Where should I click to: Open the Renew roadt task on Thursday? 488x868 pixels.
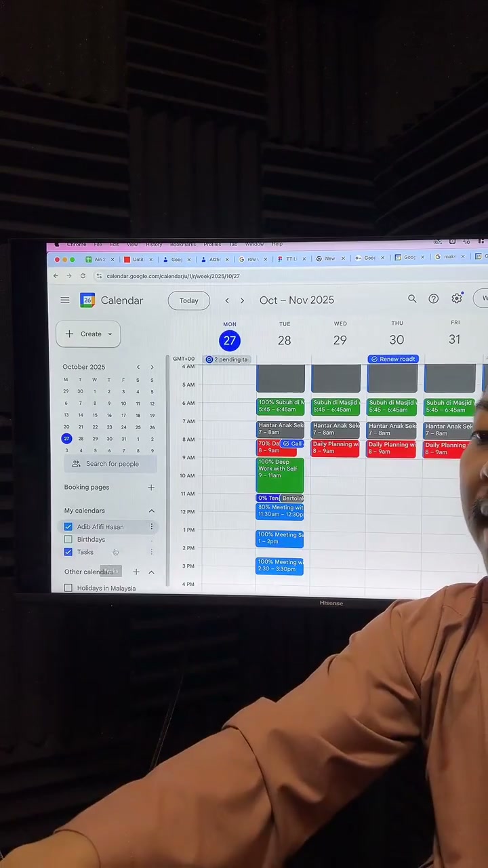[x=393, y=359]
